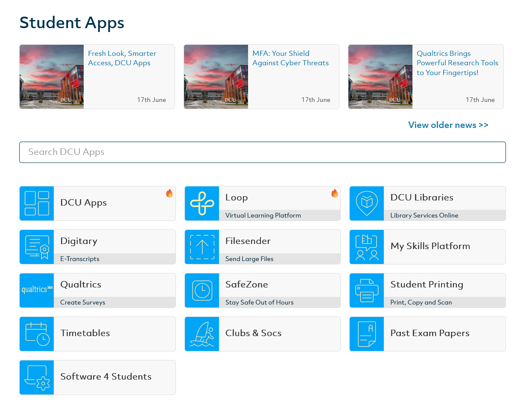Screen dimensions: 532x412
Task: Click '17th June' date on MFA card
Action: point(316,100)
